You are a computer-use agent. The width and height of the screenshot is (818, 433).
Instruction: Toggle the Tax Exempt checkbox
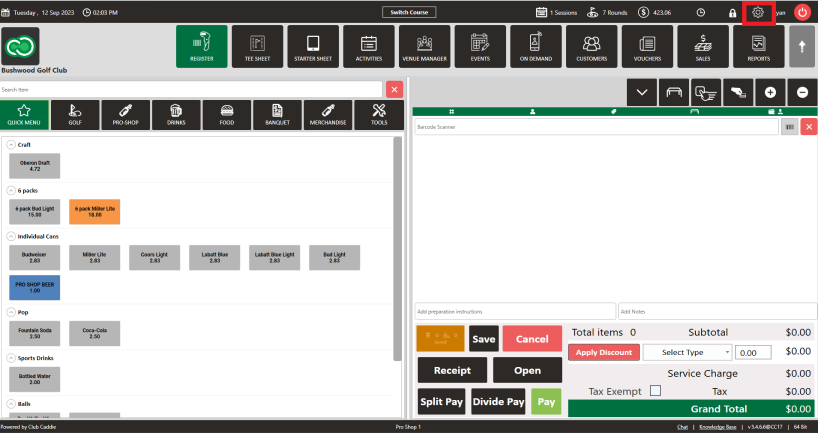tap(655, 391)
